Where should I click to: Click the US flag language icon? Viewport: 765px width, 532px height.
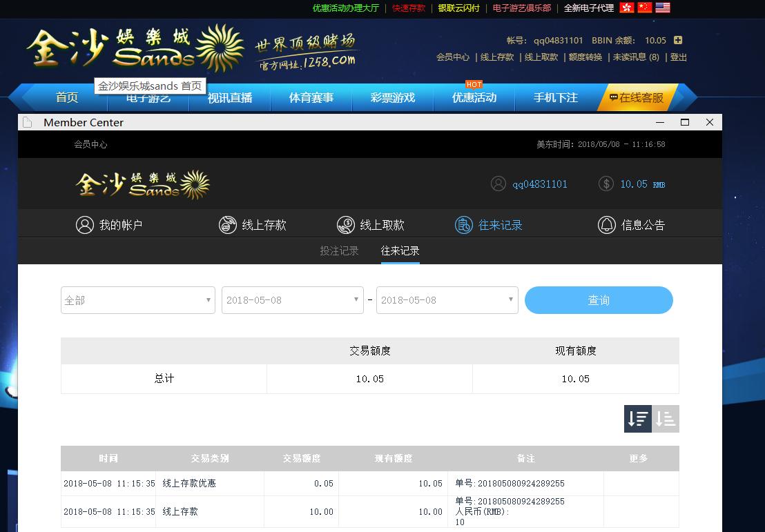click(662, 8)
